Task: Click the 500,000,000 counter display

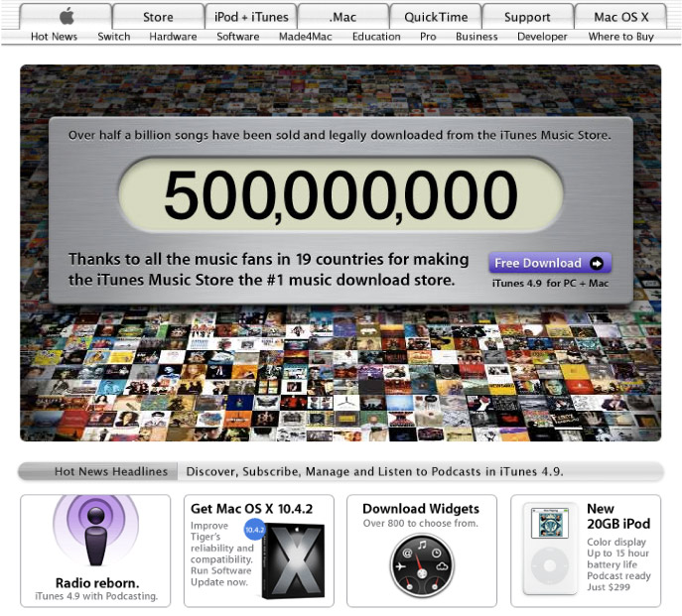Action: [341, 194]
